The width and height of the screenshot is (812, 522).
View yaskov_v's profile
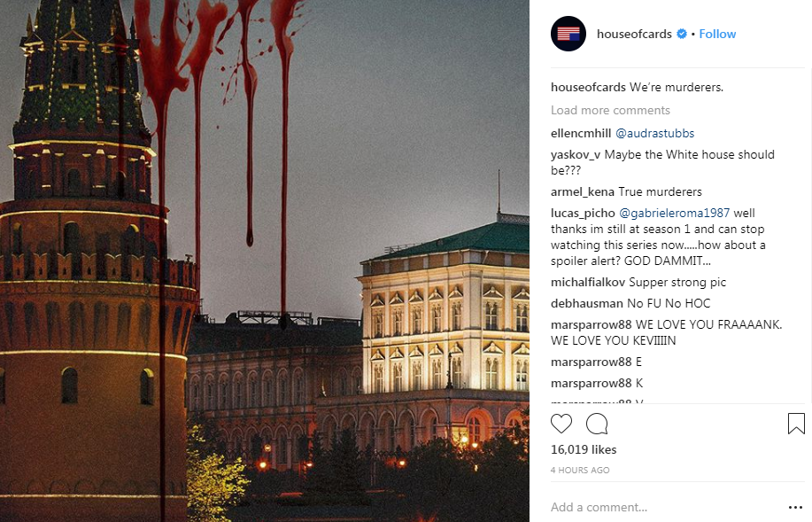click(x=576, y=154)
